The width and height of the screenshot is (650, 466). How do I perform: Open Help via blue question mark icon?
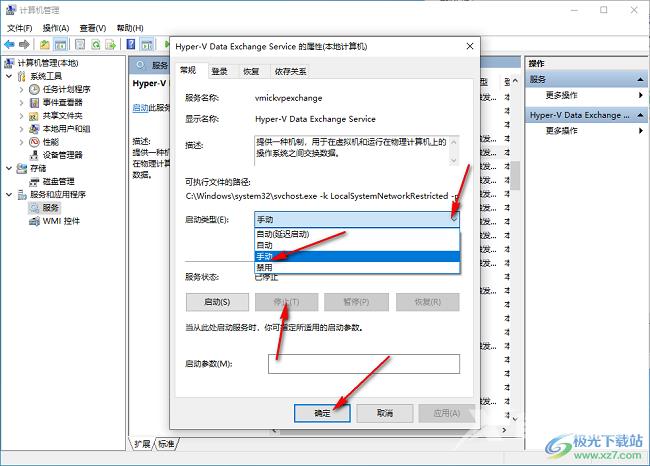[x=131, y=44]
